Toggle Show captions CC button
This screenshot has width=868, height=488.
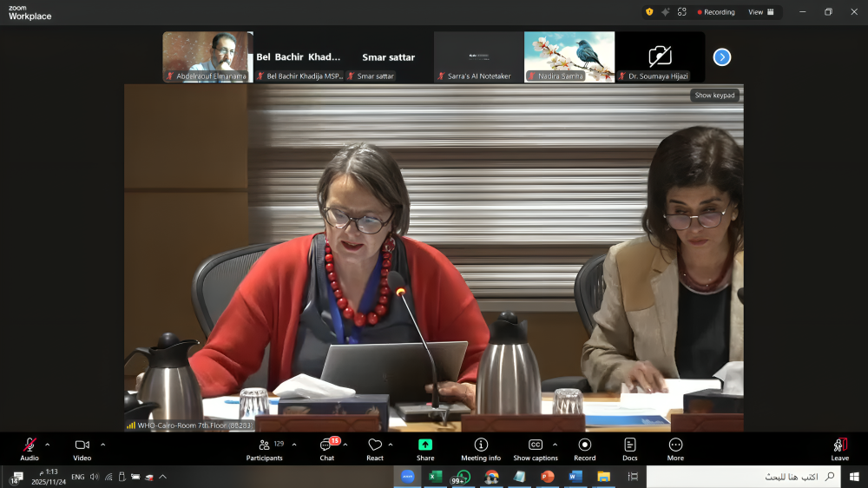(536, 449)
